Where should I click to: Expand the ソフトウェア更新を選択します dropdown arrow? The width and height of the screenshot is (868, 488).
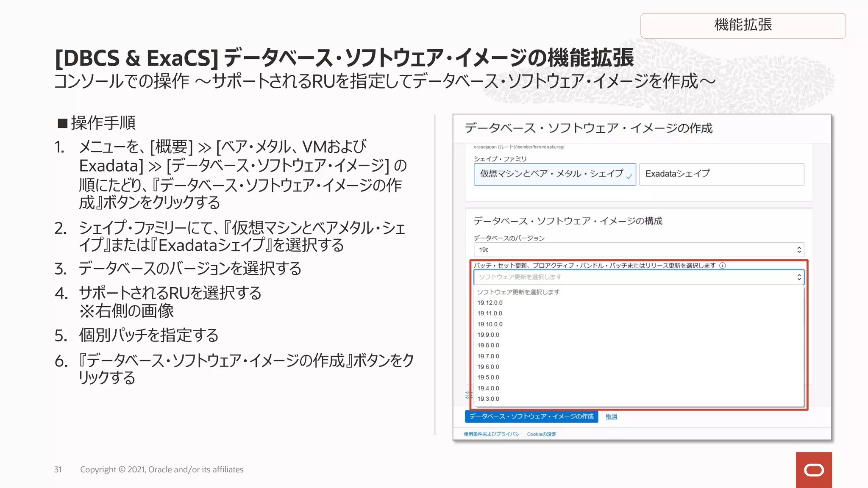click(799, 277)
